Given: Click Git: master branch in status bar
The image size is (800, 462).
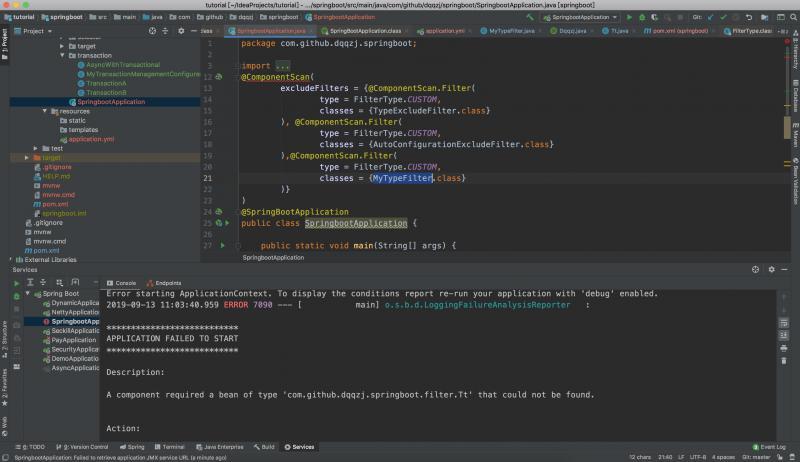Looking at the screenshot, I should (756, 457).
